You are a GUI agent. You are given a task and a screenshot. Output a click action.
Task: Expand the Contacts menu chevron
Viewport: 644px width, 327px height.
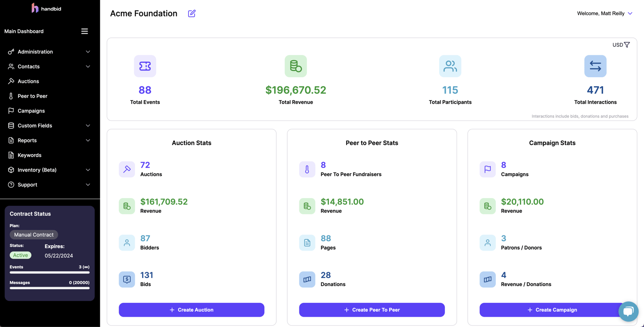tap(88, 66)
